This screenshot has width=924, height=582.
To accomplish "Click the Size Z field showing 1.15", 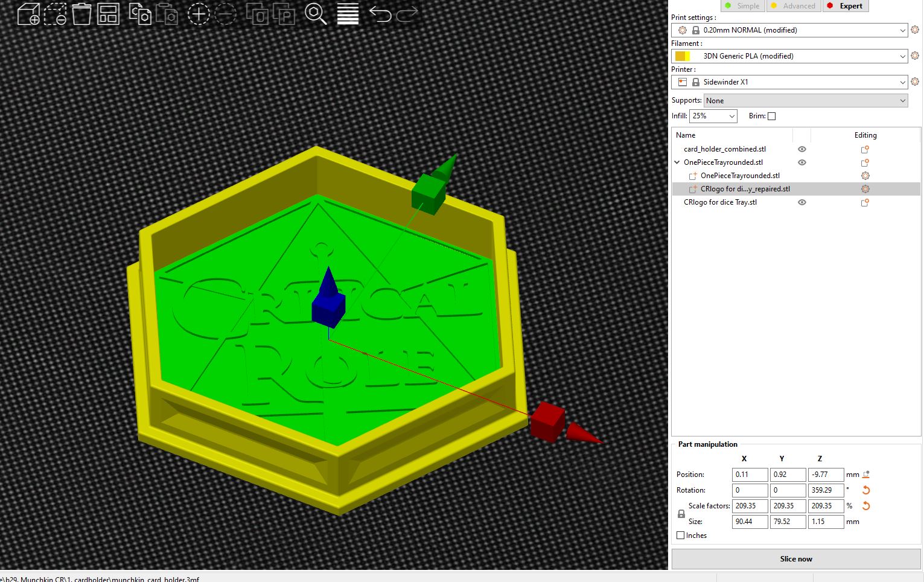I will tap(826, 522).
